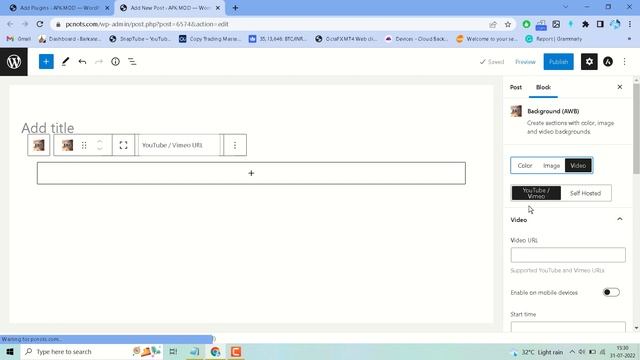Reload the browser page
Viewport: 640px width, 360px height.
[x=40, y=24]
